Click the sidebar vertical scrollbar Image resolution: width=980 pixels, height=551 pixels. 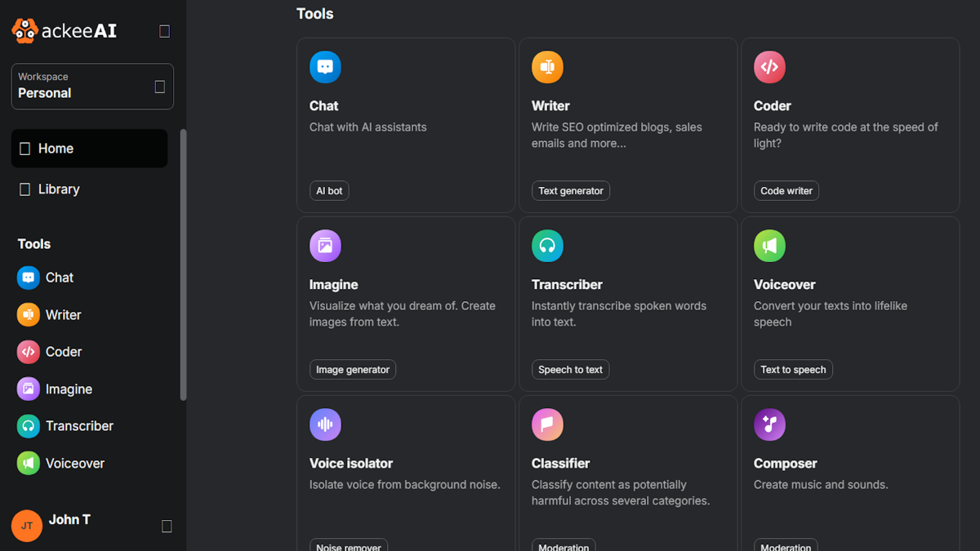pyautogui.click(x=183, y=264)
